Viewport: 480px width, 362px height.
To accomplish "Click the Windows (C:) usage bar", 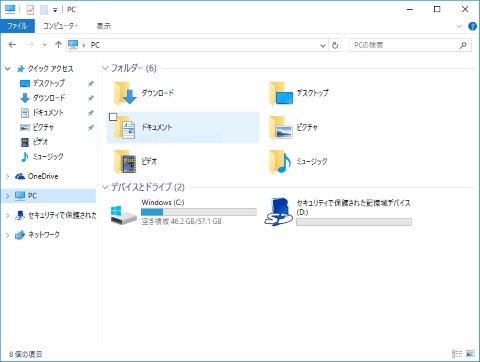I will click(x=199, y=212).
